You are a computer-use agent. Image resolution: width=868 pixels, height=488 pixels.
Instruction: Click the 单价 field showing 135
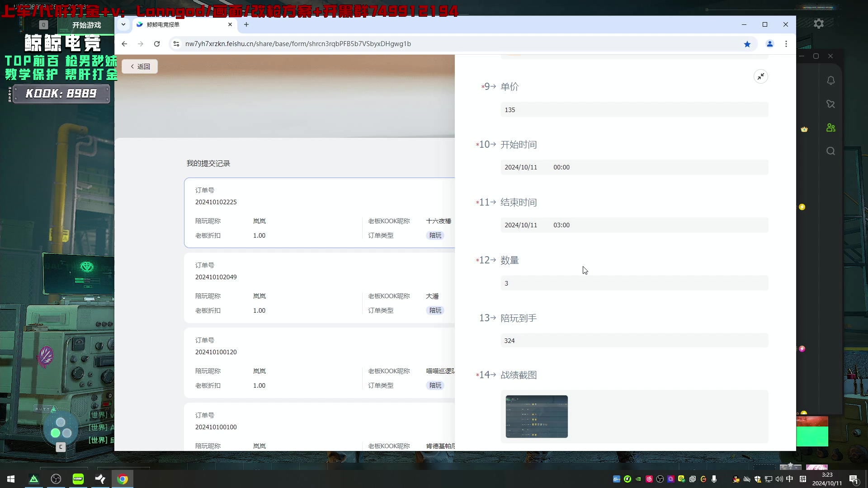[x=634, y=110]
